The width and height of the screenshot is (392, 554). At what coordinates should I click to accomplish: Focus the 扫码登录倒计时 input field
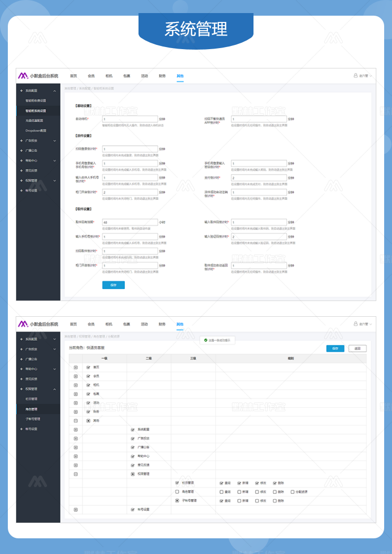pos(130,149)
